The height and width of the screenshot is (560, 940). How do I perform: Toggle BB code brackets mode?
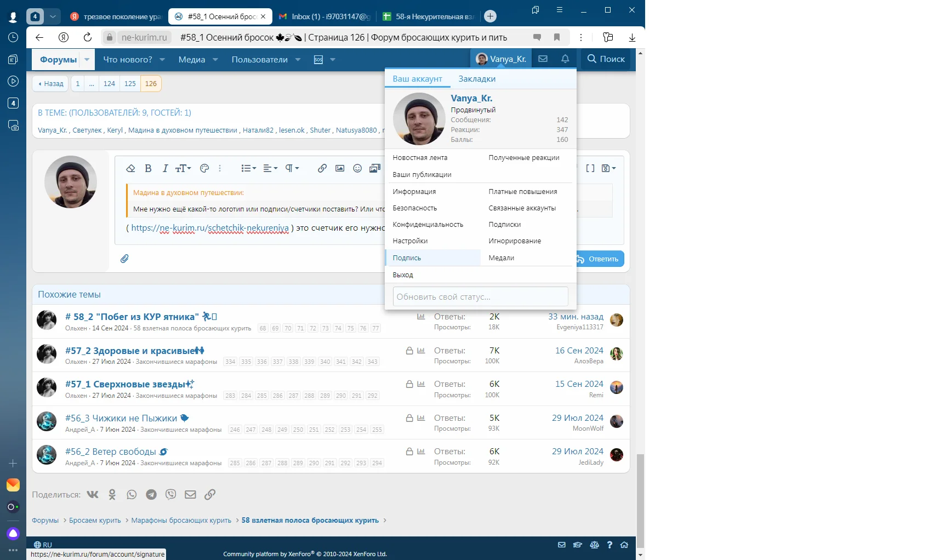[x=590, y=168]
